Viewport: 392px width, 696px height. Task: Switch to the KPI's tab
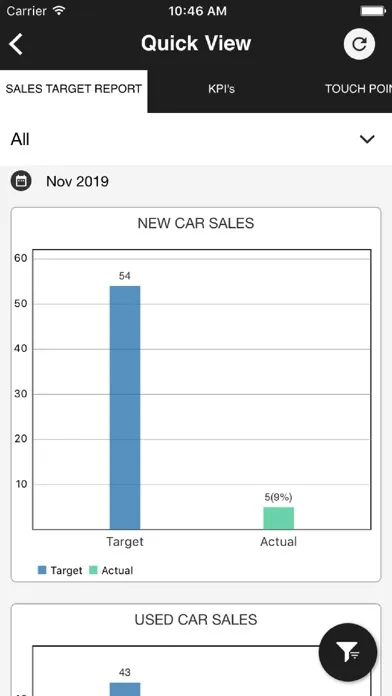pyautogui.click(x=221, y=89)
